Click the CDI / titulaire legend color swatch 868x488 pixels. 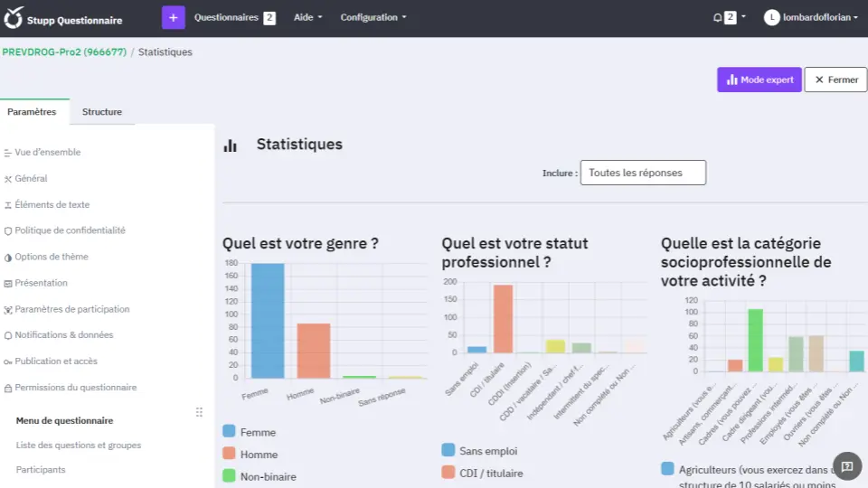pyautogui.click(x=448, y=472)
